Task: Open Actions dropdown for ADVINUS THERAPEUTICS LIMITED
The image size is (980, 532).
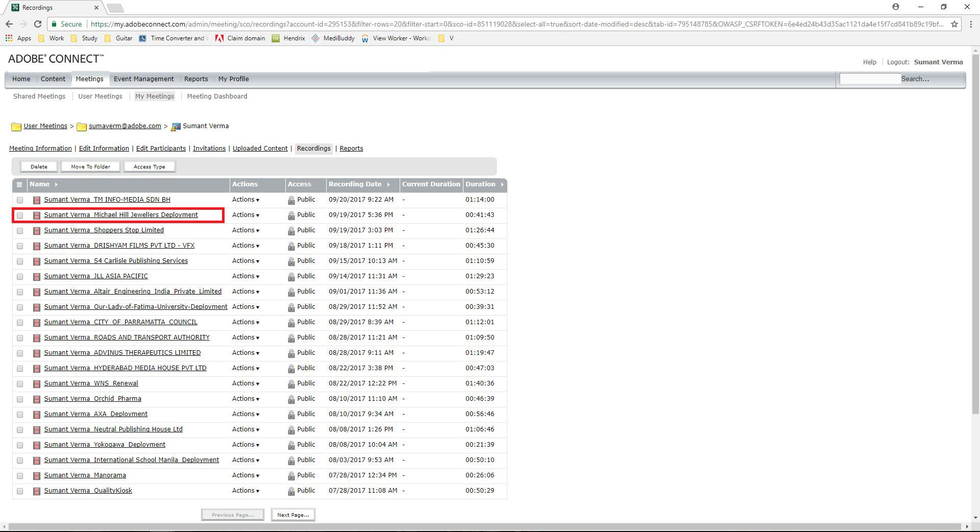Action: pos(246,353)
